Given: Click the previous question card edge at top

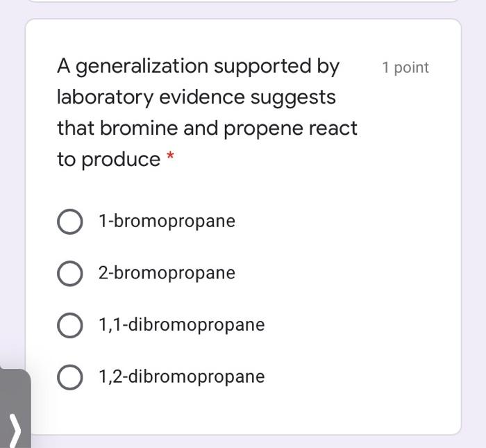Looking at the screenshot, I should pyautogui.click(x=243, y=1).
